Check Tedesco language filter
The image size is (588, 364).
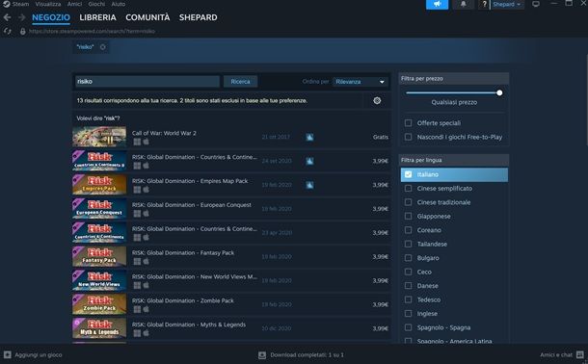click(x=408, y=299)
